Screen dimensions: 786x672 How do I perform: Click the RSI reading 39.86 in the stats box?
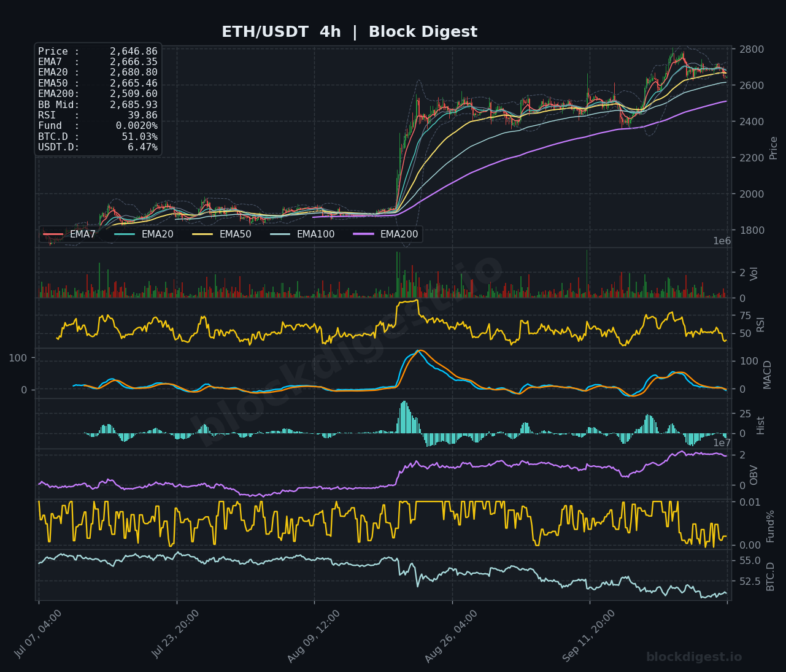coord(144,115)
